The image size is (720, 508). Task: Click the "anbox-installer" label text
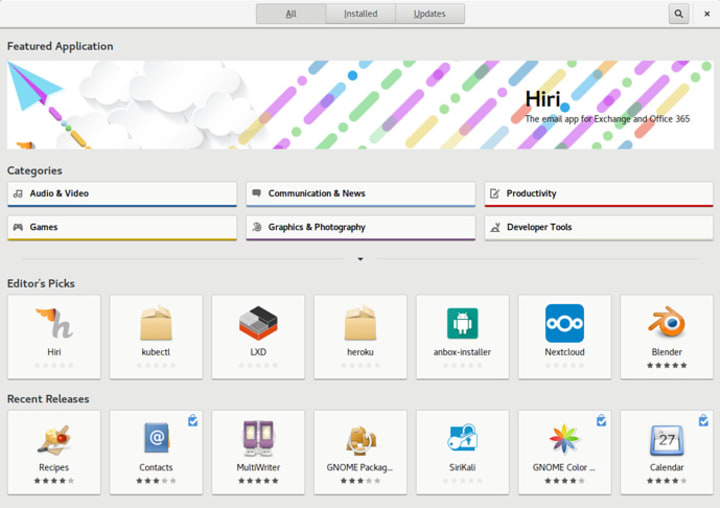click(462, 352)
